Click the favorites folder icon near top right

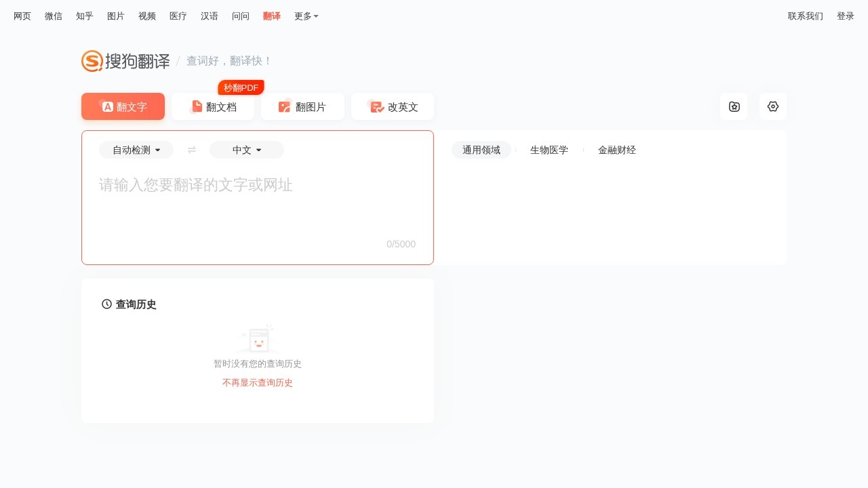point(734,106)
